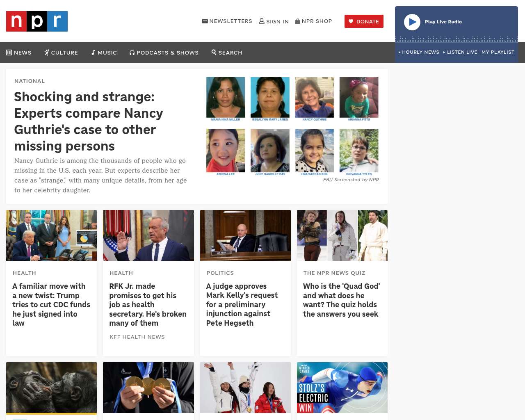Screen dimensions: 525x420
Task: Click the Donate heart button
Action: coord(364,21)
